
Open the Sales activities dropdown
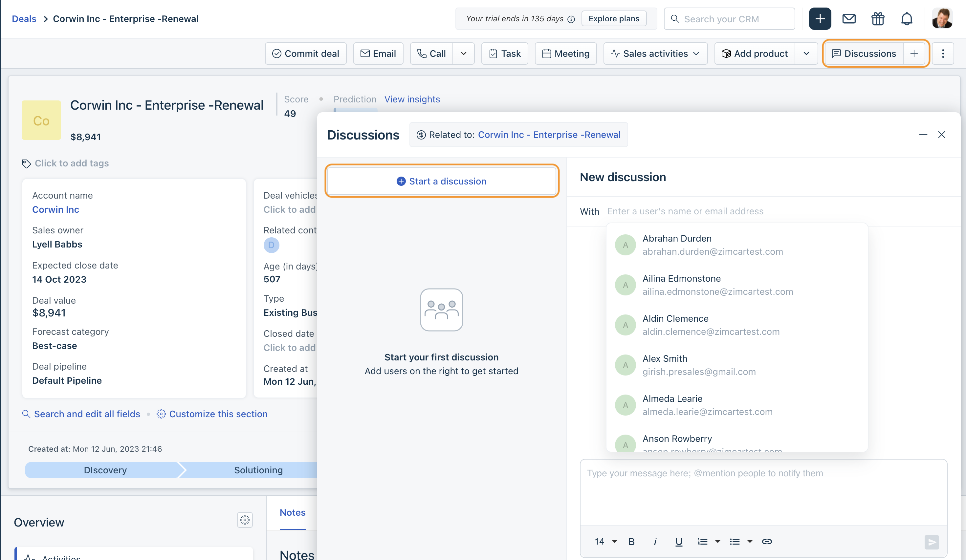pos(655,54)
